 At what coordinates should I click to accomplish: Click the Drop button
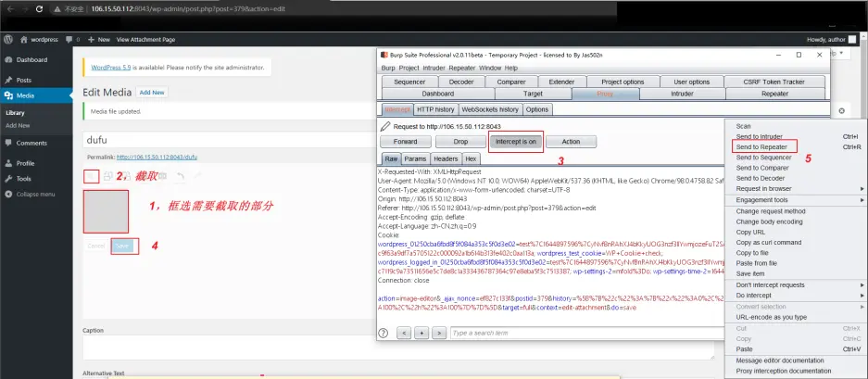click(x=460, y=142)
